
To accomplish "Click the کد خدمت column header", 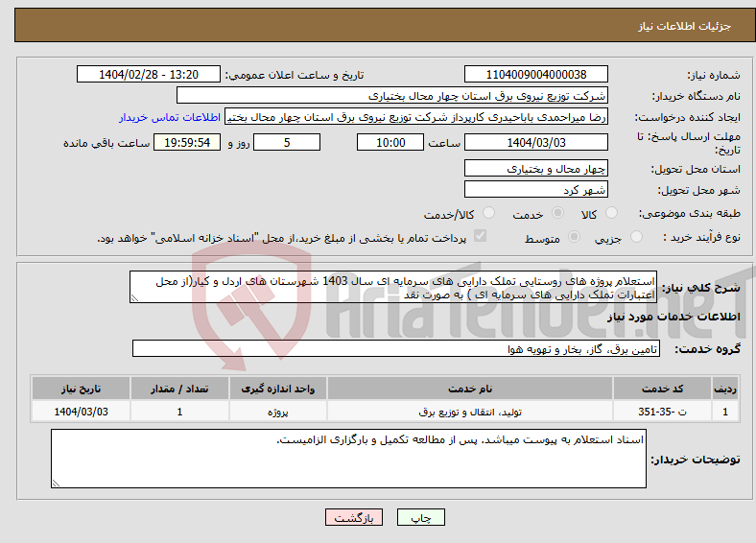I will 663,389.
